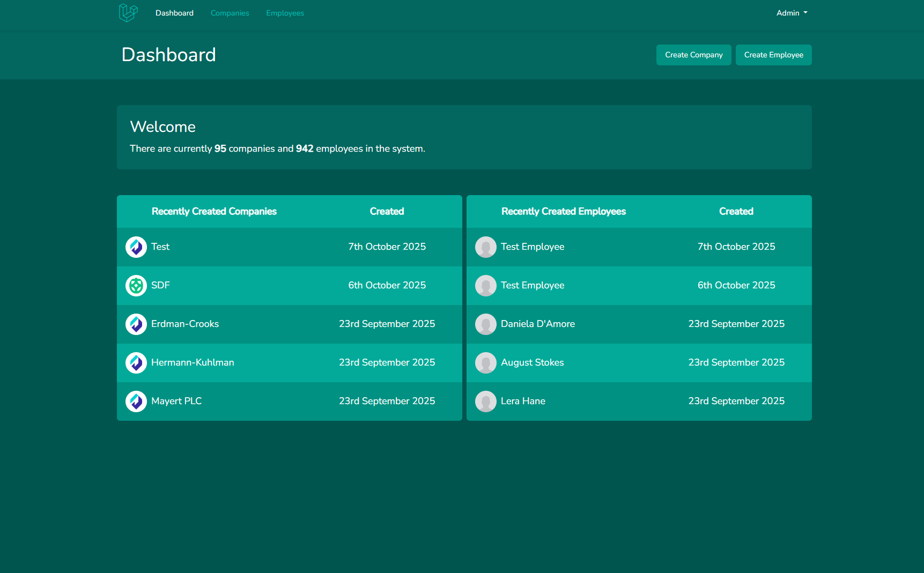Screen dimensions: 924x573
Task: Click August Stokes' avatar image
Action: [x=486, y=363]
